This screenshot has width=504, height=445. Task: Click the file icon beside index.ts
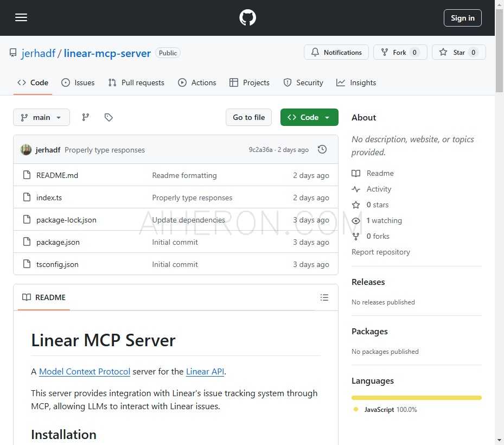(27, 198)
